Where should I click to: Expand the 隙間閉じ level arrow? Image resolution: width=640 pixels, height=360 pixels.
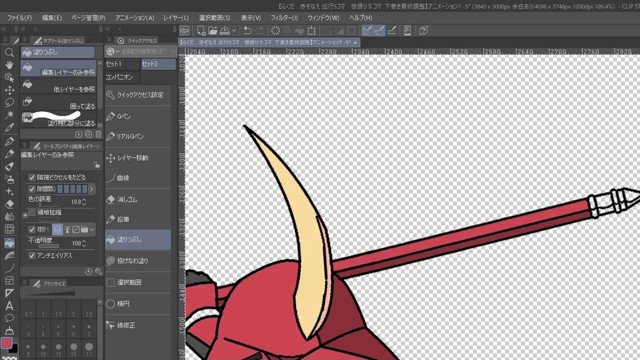[x=91, y=189]
